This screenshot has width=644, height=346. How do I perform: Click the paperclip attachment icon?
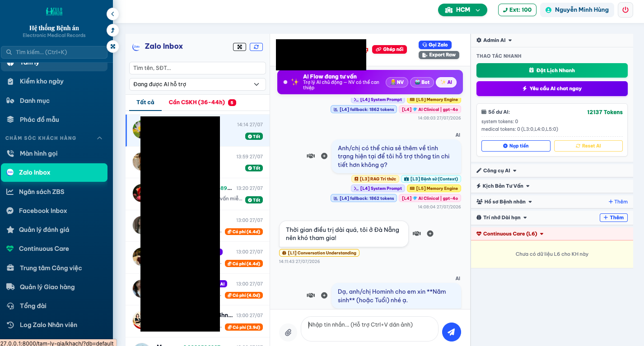(288, 333)
